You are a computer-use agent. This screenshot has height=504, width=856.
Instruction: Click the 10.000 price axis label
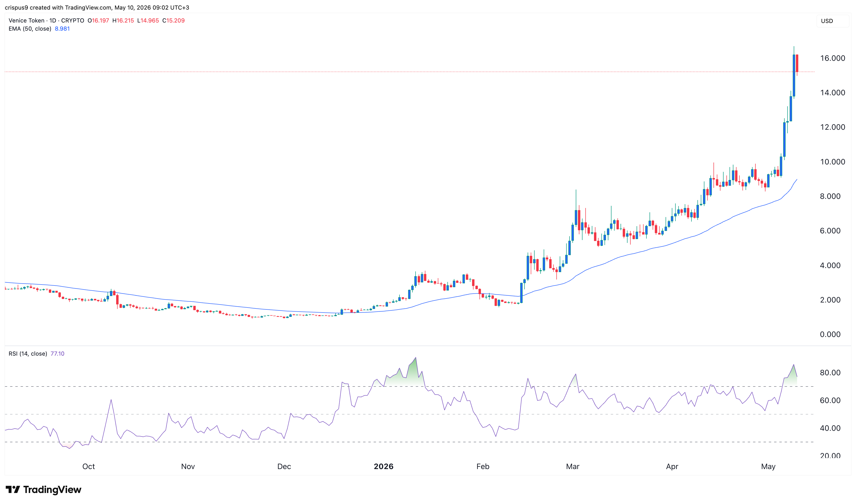[833, 162]
